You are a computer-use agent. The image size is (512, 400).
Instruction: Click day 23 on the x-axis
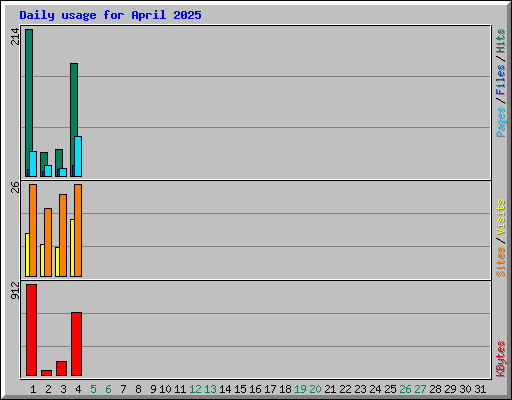(x=360, y=389)
